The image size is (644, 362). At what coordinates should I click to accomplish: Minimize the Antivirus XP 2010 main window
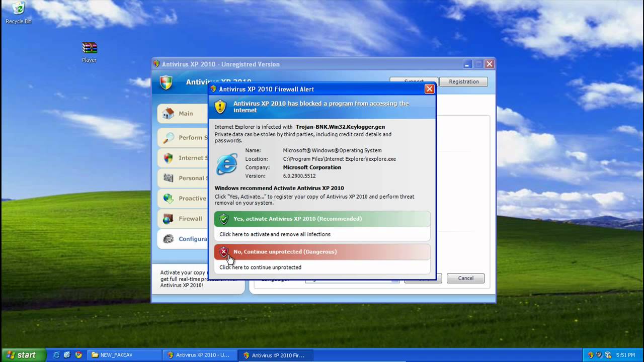pyautogui.click(x=467, y=64)
